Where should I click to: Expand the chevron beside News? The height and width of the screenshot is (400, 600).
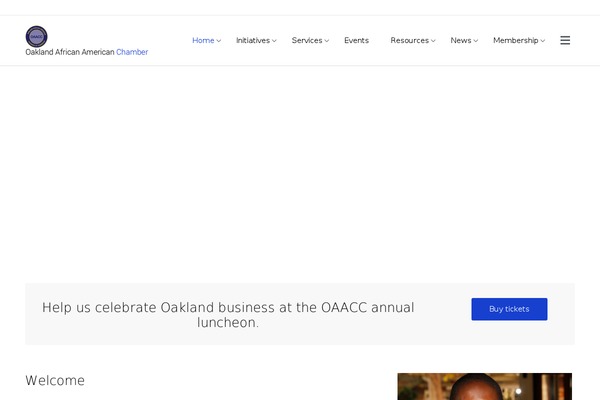475,41
